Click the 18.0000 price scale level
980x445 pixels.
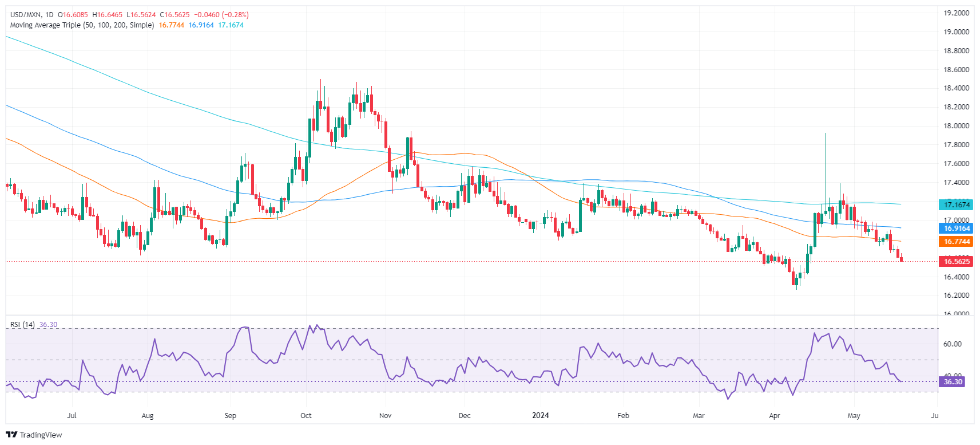pyautogui.click(x=956, y=126)
